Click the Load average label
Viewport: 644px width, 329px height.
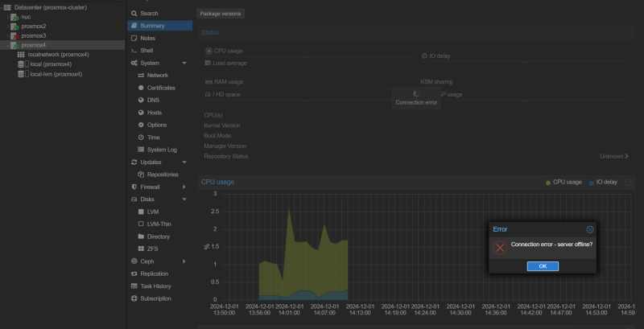click(229, 64)
